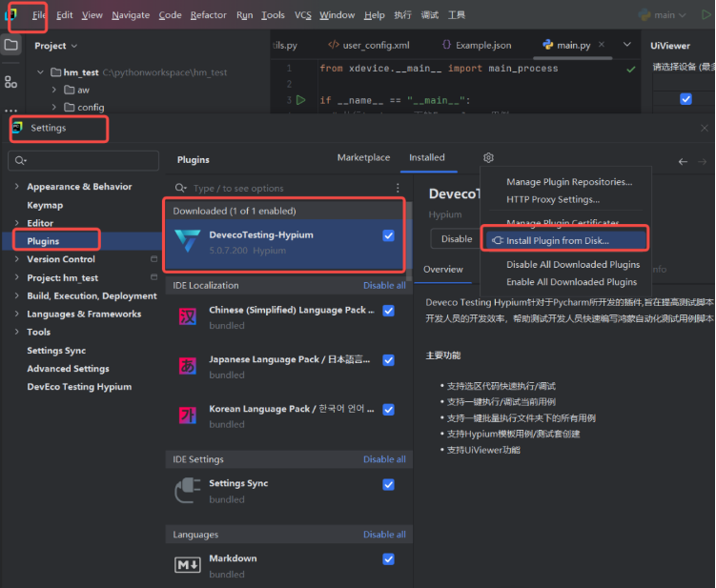The image size is (716, 588).
Task: Toggle Chinese (Simplified) Language Pack checkbox
Action: coord(389,311)
